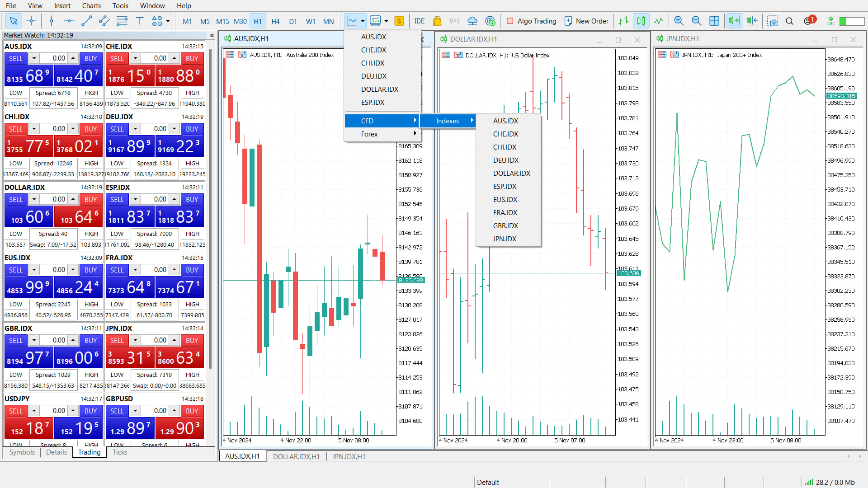The image size is (868, 488).
Task: Click New Order button
Action: pyautogui.click(x=587, y=21)
